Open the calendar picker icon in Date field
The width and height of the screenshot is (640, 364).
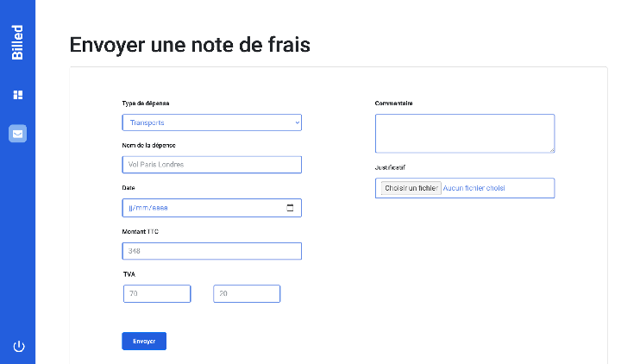point(290,208)
